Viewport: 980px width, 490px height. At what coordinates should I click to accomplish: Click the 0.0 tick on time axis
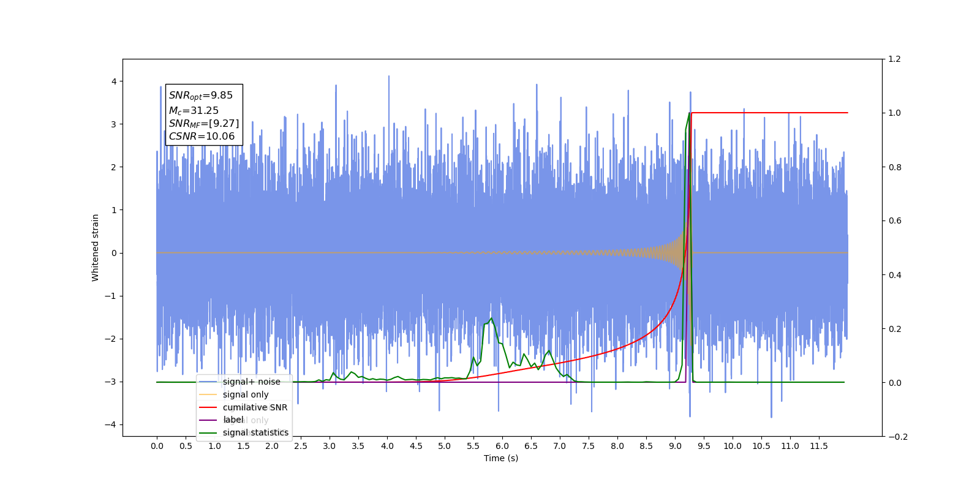[157, 446]
